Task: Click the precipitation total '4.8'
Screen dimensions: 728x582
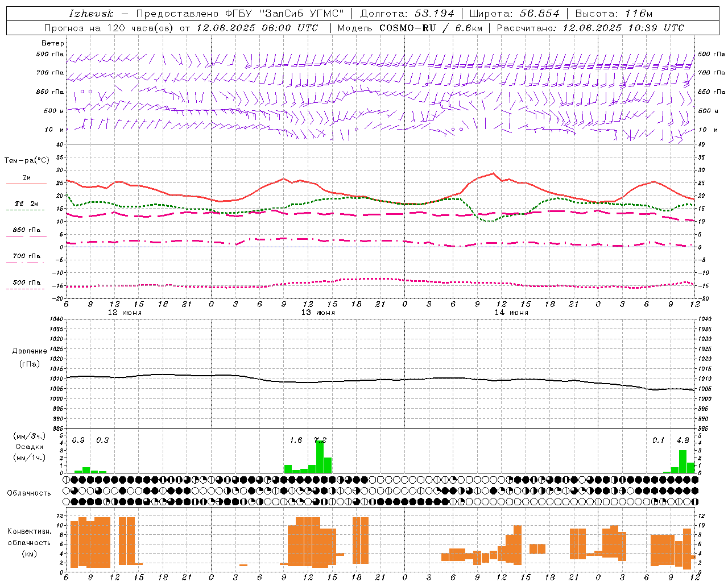Action: [x=682, y=440]
